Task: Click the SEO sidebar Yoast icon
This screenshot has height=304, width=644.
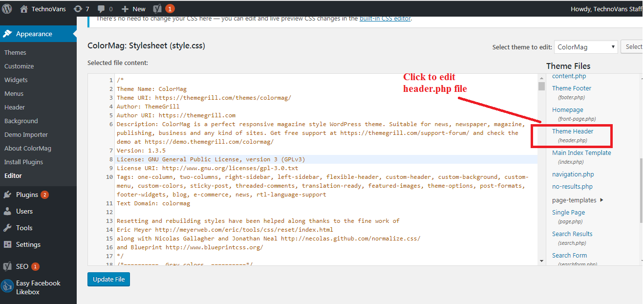Action: click(7, 266)
